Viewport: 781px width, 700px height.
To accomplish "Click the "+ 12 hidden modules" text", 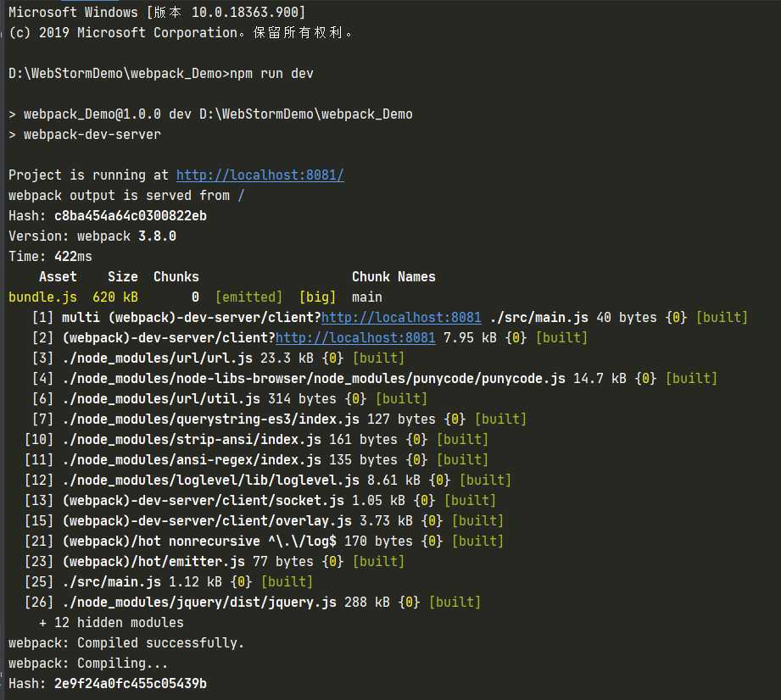I will tap(111, 623).
